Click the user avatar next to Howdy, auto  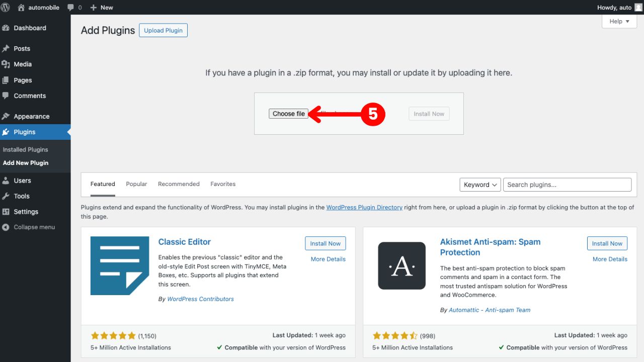[638, 8]
